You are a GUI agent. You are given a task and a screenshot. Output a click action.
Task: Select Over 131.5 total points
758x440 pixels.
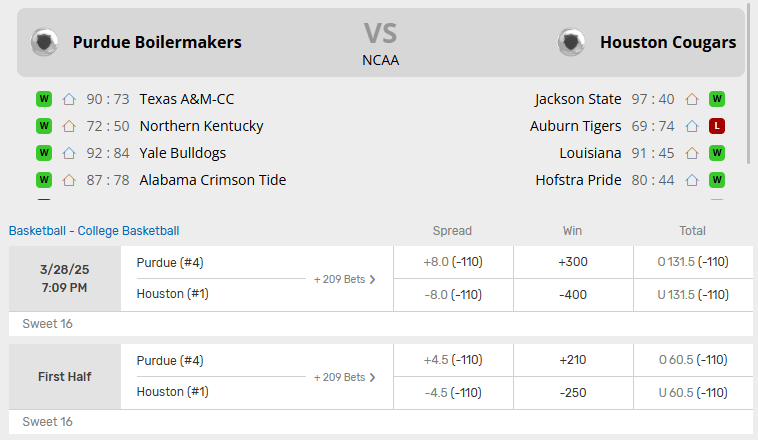693,262
